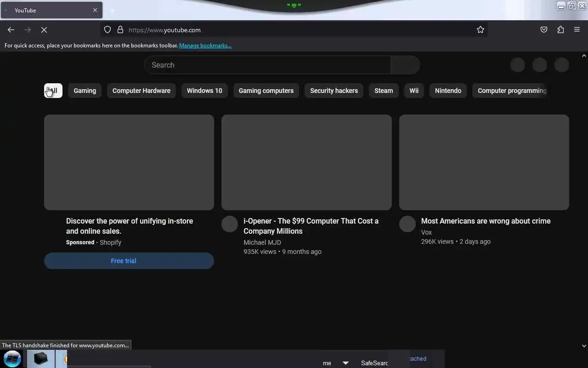Image resolution: width=588 pixels, height=368 pixels.
Task: Click the address bar showing youtube.com
Action: click(294, 30)
